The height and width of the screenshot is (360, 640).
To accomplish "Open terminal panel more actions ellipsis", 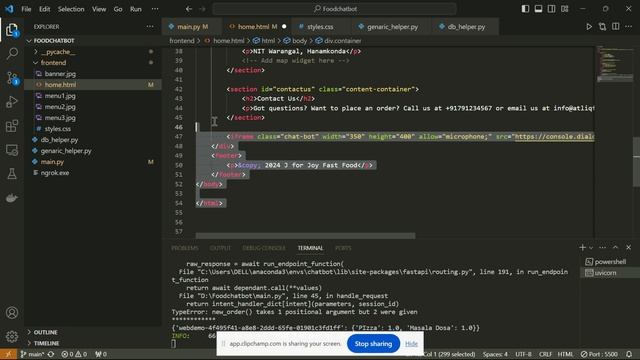I will [602, 247].
